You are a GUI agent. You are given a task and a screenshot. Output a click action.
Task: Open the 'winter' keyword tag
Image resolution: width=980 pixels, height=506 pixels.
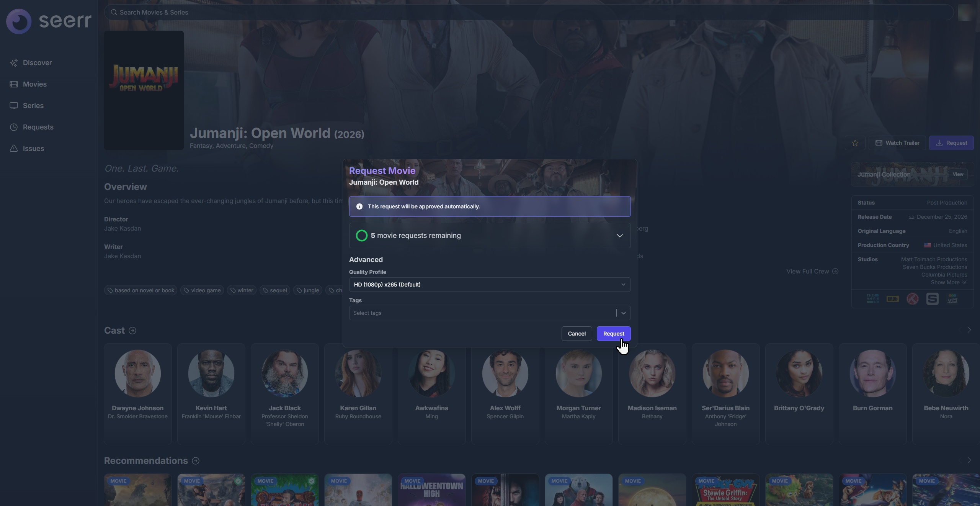242,290
